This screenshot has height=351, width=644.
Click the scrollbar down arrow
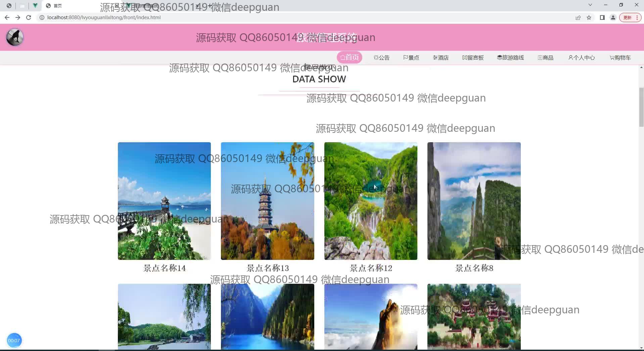[x=641, y=348]
